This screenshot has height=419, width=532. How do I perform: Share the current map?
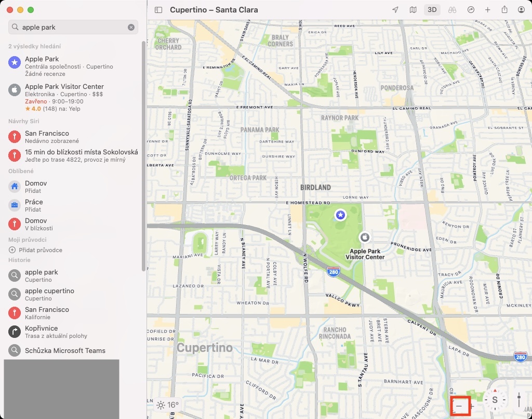coord(504,9)
